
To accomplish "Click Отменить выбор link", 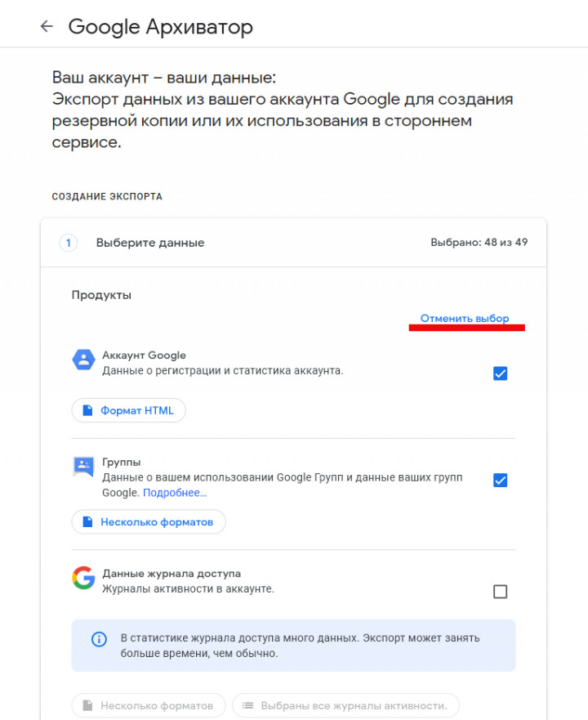I will coord(465,319).
